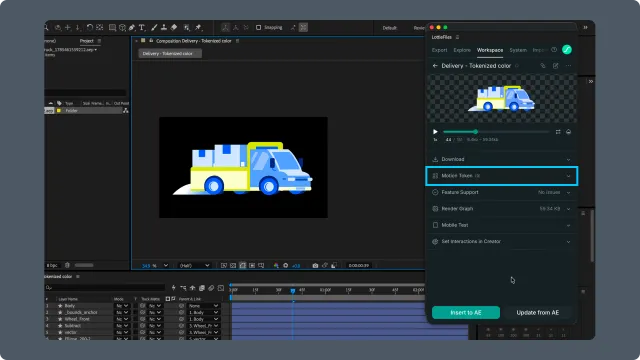The image size is (640, 360).
Task: Select the Eraser tool
Action: [174, 27]
